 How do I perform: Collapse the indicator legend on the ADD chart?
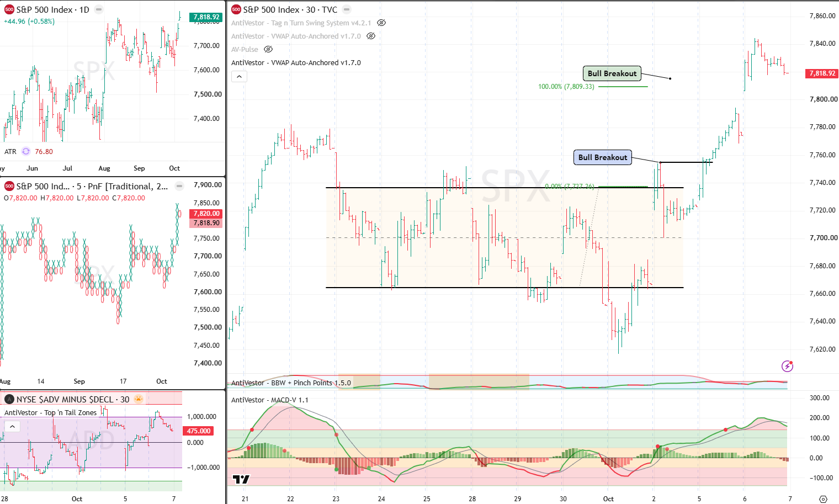click(12, 426)
